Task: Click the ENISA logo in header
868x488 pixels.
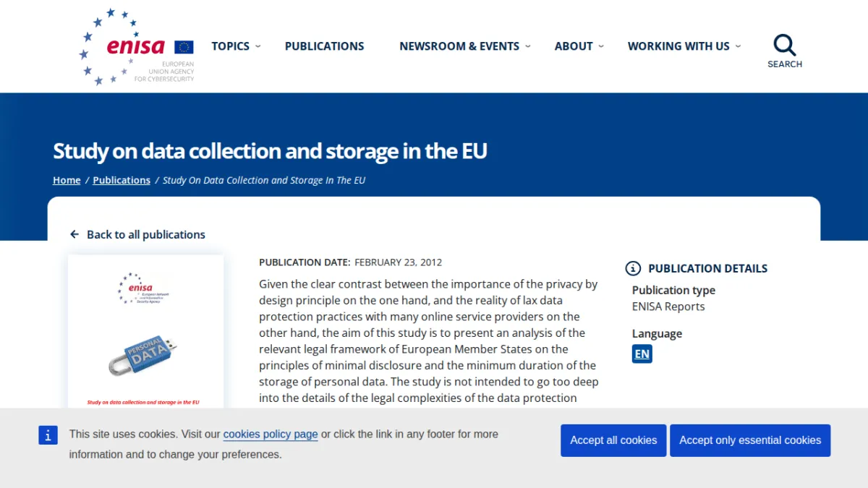Action: (x=136, y=47)
